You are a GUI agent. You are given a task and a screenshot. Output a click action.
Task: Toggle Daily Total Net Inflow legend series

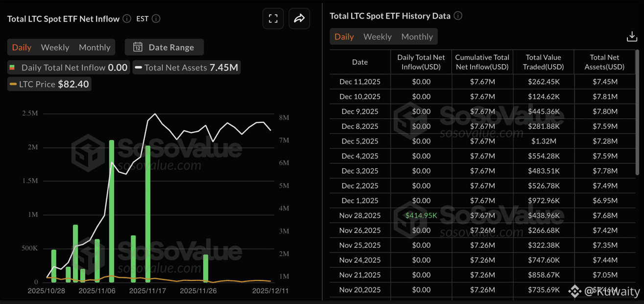(x=69, y=68)
